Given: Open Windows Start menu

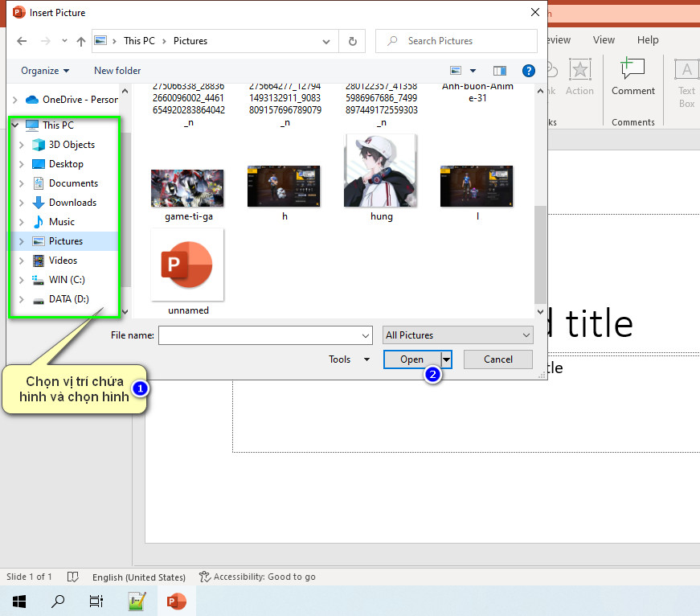Looking at the screenshot, I should tap(19, 602).
